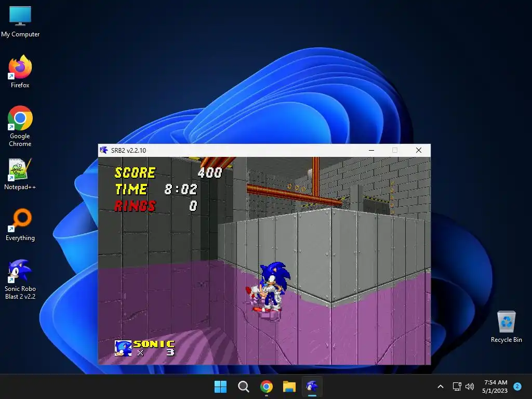Click the score value 400

[x=210, y=172]
